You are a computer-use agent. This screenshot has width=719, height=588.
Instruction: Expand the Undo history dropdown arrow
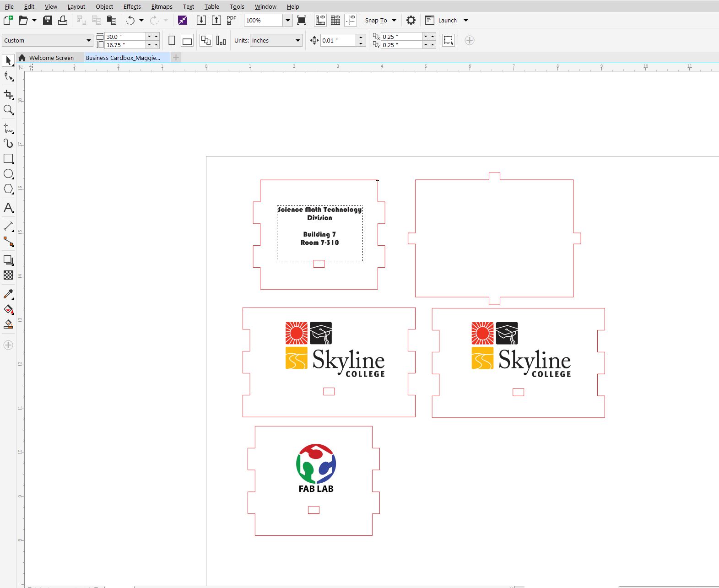tap(141, 20)
